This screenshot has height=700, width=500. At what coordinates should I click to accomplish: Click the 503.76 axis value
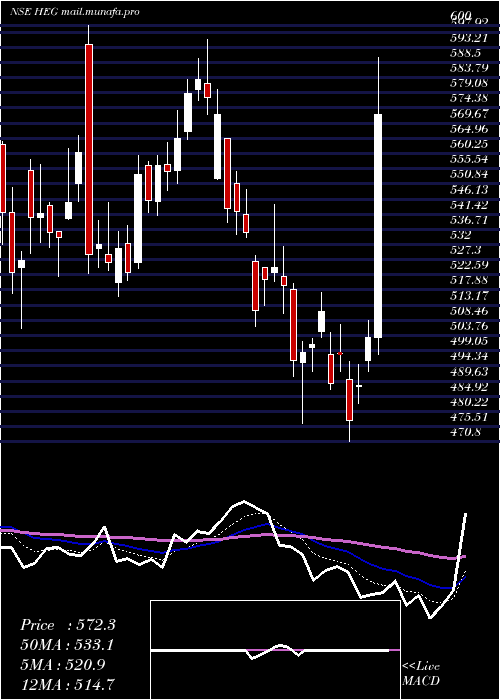468,326
